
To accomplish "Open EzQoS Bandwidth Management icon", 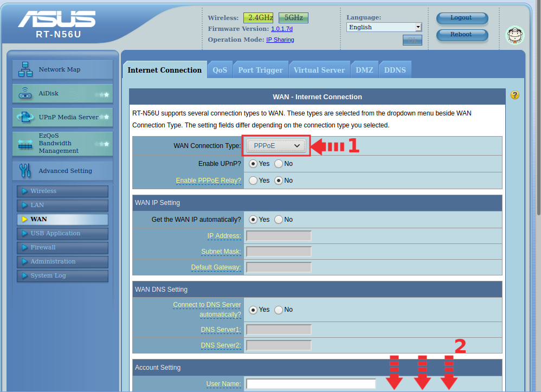I will pyautogui.click(x=25, y=143).
